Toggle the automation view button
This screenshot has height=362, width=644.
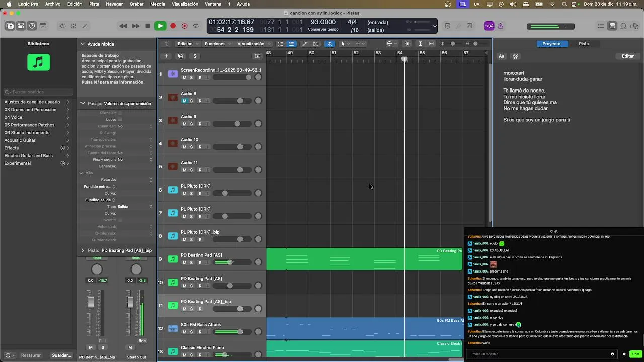[304, 44]
